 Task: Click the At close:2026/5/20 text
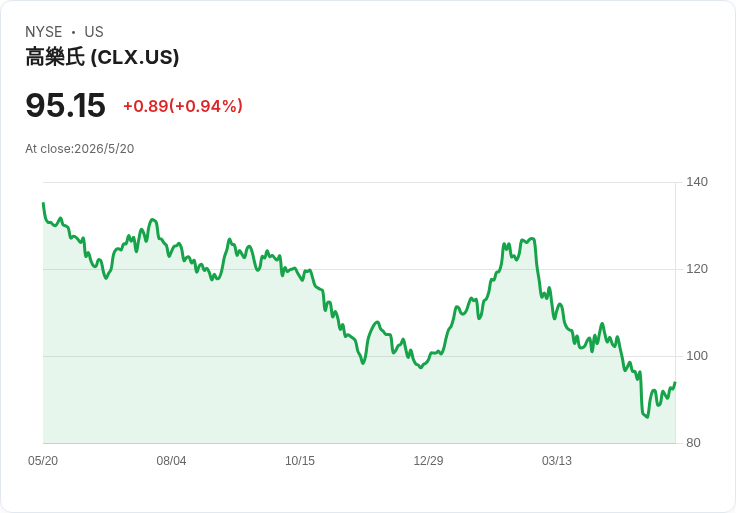79,149
